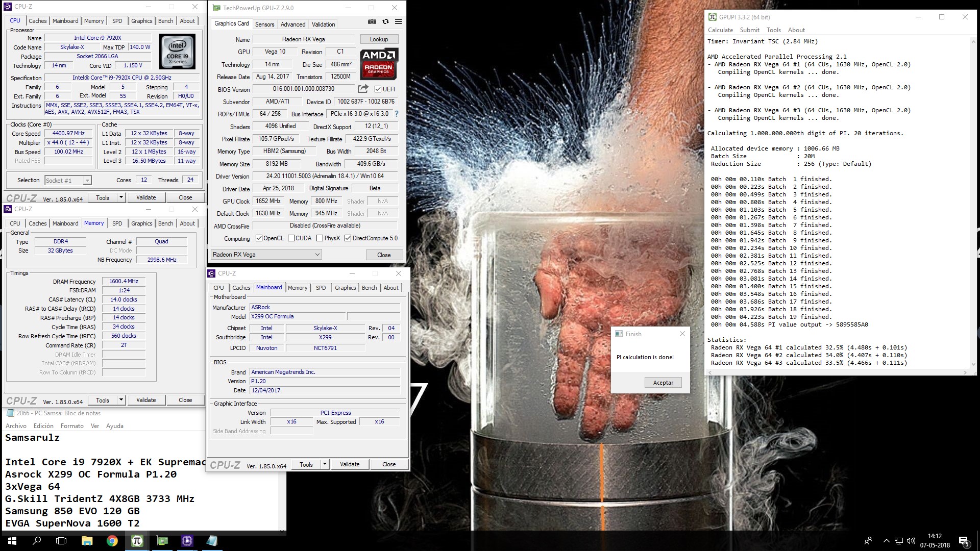Expand Tools dropdown arrow in Memory tab window

pyautogui.click(x=121, y=400)
